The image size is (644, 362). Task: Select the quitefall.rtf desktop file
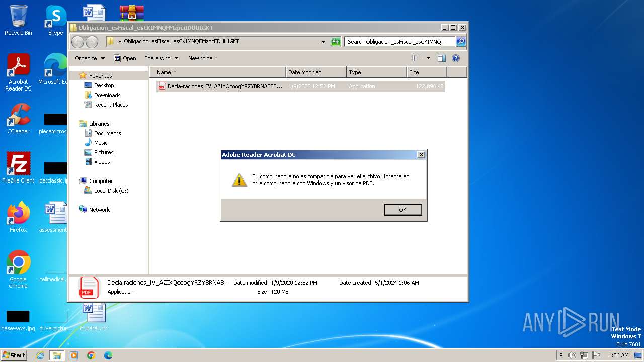[94, 317]
